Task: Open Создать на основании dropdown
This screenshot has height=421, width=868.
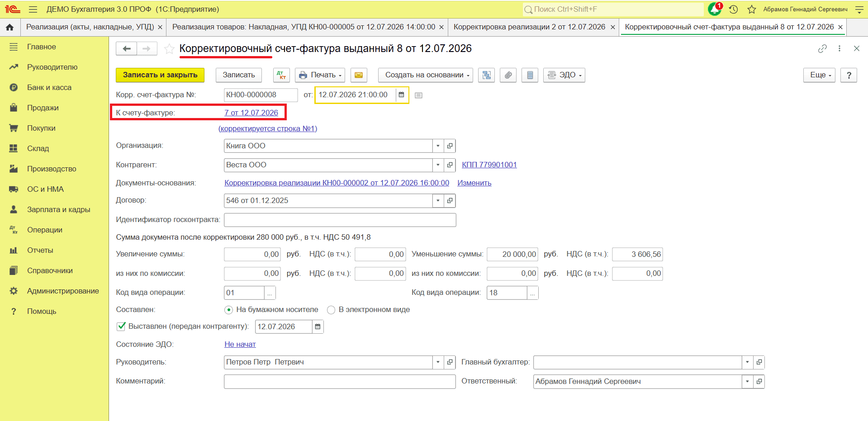Action: 426,75
